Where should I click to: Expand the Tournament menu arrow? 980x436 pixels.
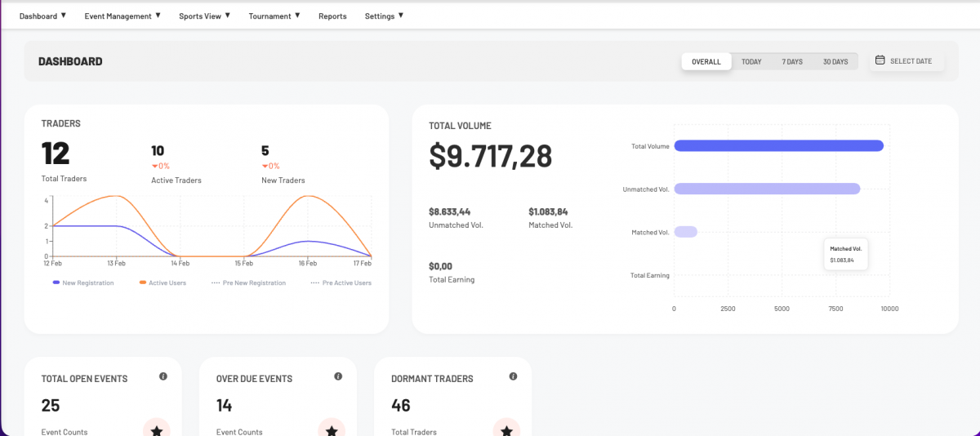pos(297,16)
